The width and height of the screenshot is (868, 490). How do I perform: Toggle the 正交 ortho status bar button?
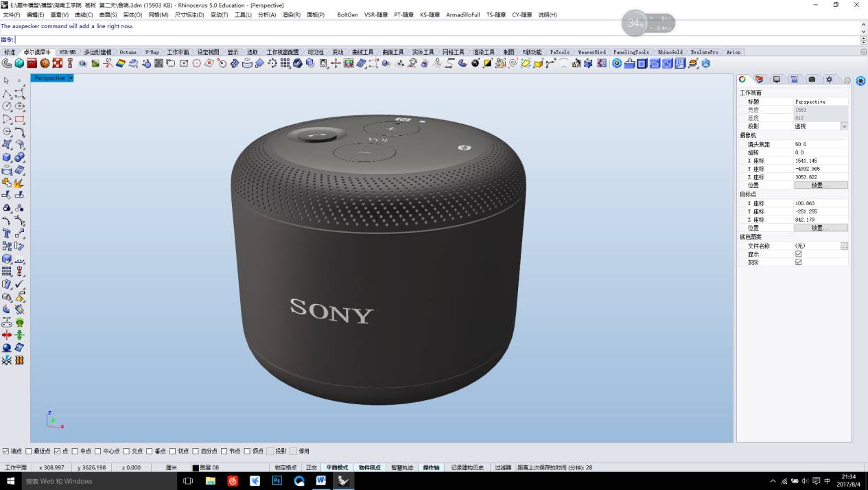coord(312,467)
